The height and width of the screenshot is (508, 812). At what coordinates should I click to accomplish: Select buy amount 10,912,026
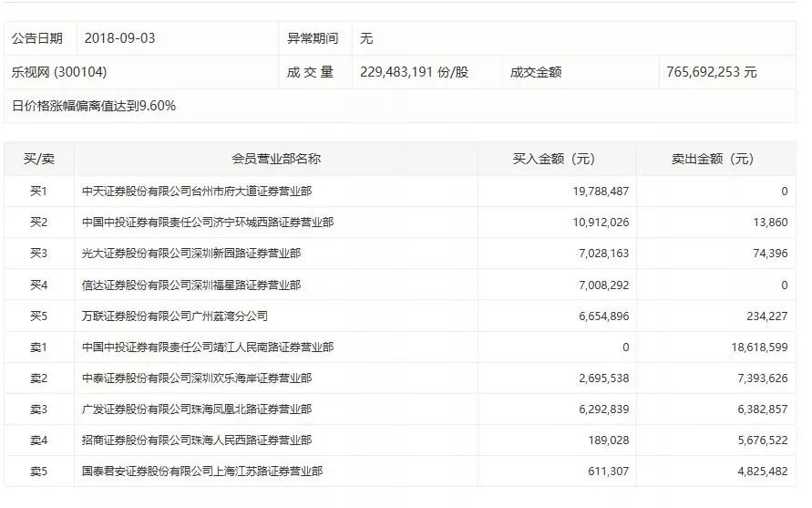pos(601,223)
